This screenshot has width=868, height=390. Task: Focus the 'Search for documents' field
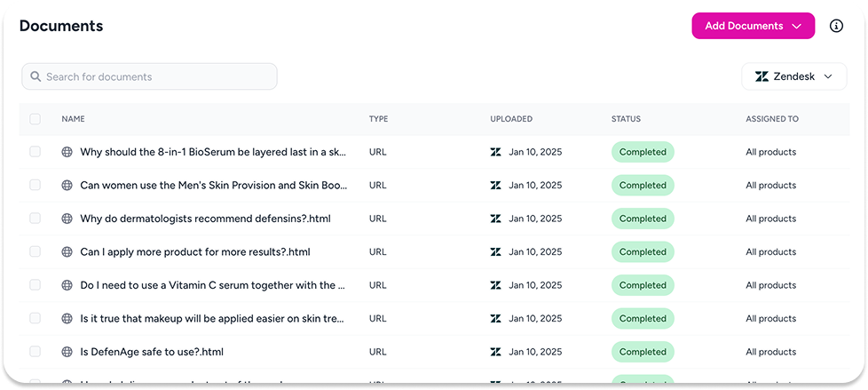click(155, 76)
